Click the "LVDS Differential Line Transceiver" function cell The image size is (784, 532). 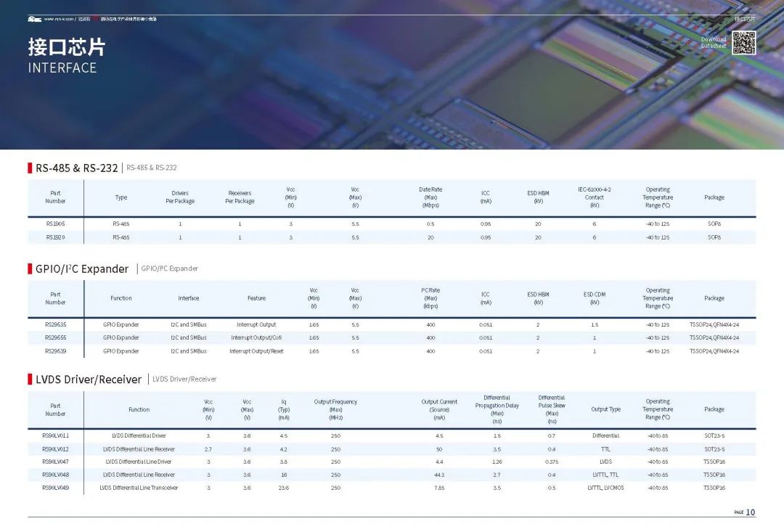click(139, 488)
